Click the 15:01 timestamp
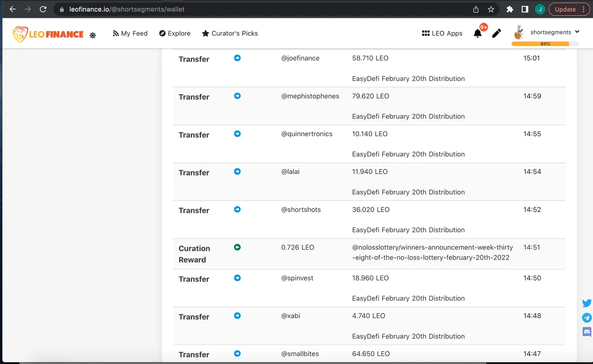Viewport: 593px width, 364px height. pos(531,58)
